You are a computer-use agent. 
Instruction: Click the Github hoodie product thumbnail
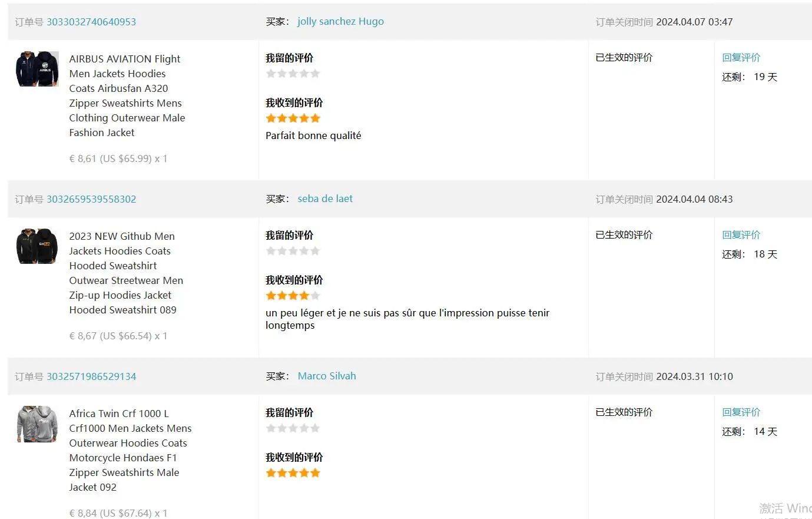coord(37,246)
